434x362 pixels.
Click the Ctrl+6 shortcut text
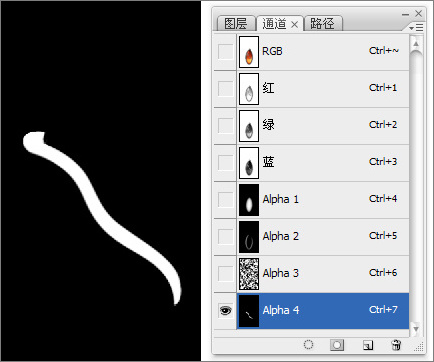point(383,273)
